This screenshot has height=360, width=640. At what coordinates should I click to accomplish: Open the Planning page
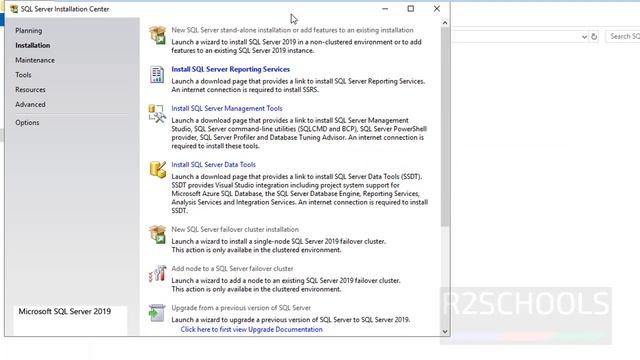coord(29,31)
